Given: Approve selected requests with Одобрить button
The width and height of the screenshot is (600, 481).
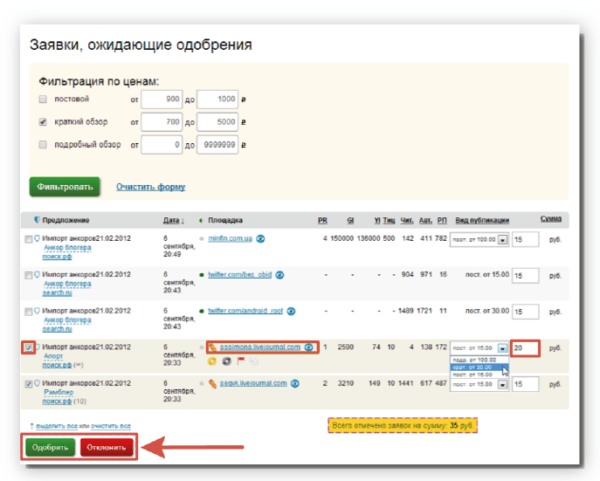Looking at the screenshot, I should pos(50,447).
